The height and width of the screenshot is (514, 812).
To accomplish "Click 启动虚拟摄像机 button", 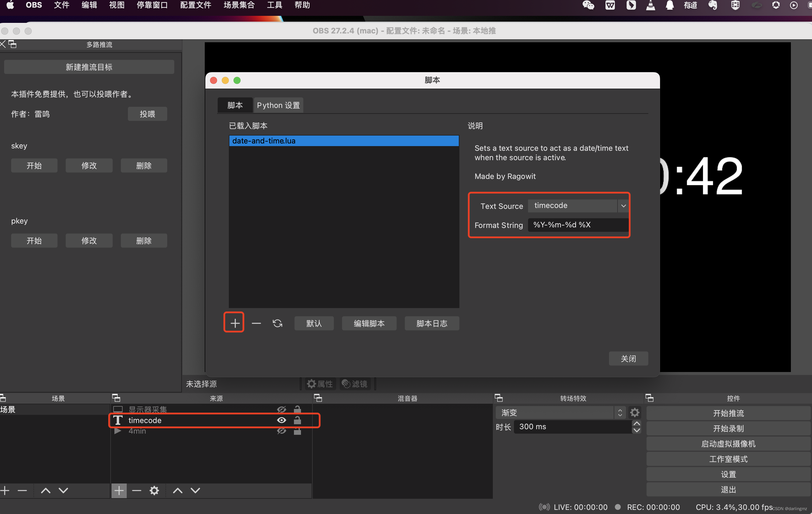I will tap(728, 444).
